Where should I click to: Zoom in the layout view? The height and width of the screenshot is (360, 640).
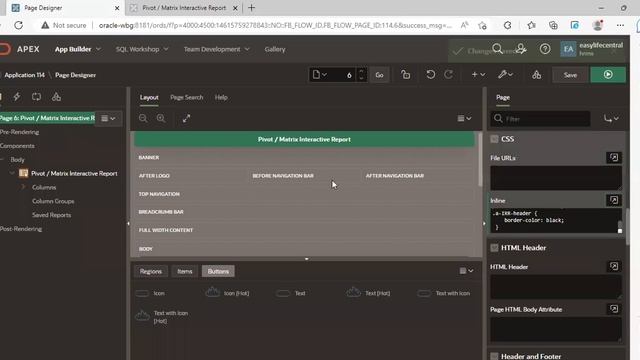[161, 118]
